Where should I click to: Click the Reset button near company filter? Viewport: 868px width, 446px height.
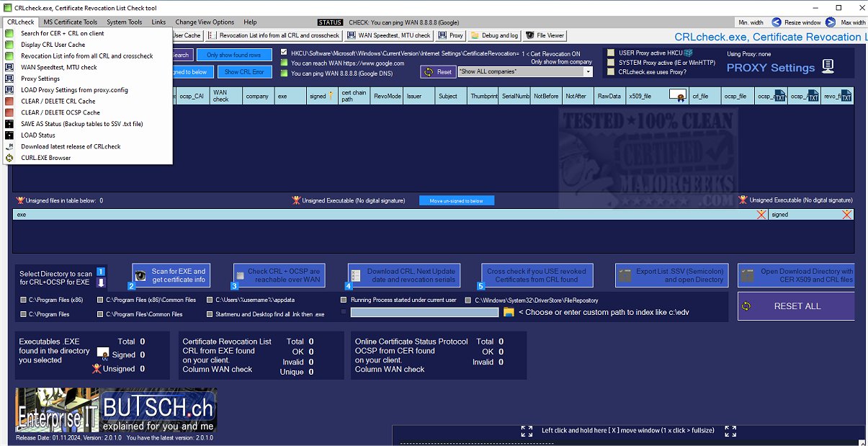tap(439, 71)
